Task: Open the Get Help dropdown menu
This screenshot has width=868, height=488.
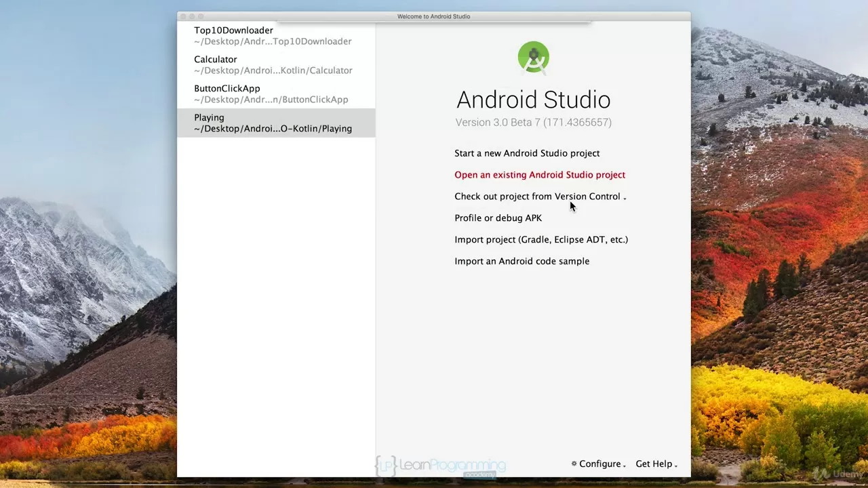Action: click(656, 464)
